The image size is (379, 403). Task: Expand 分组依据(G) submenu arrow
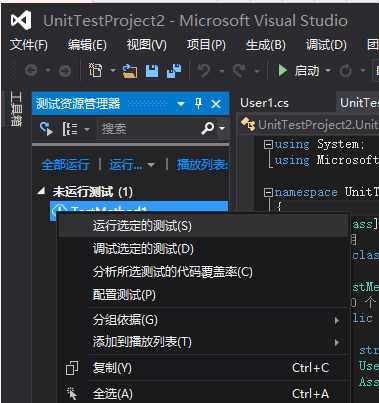coord(337,320)
